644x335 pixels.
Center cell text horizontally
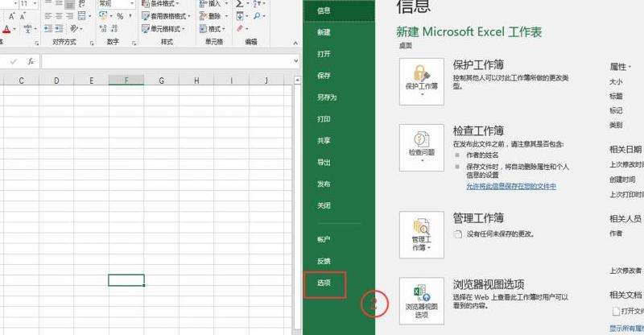tap(59, 16)
